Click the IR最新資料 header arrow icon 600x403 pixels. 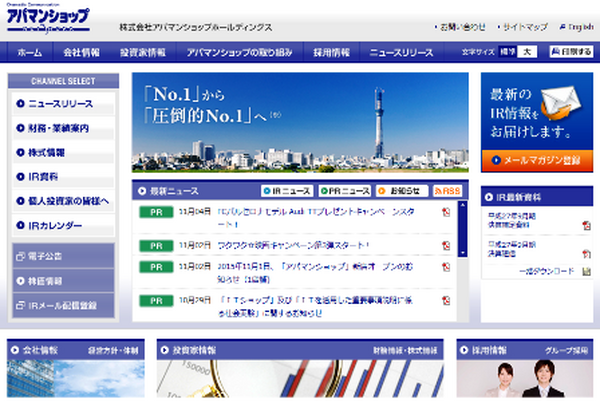point(489,197)
